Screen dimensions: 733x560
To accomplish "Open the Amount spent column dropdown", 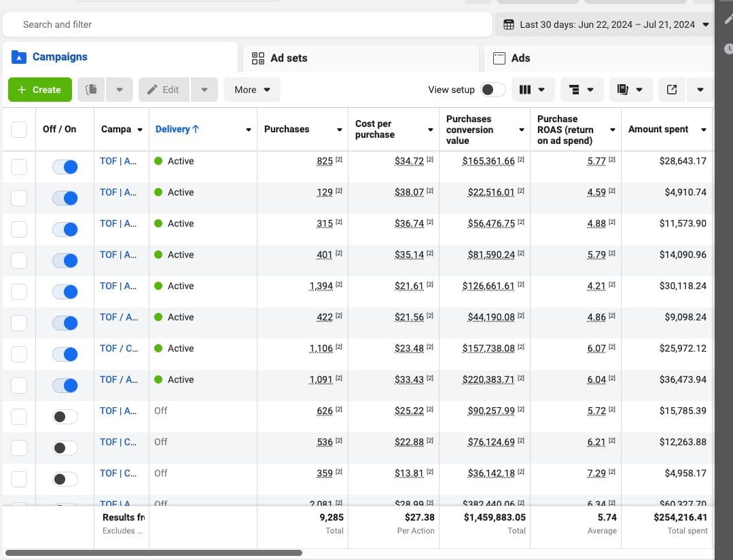I will click(x=704, y=130).
